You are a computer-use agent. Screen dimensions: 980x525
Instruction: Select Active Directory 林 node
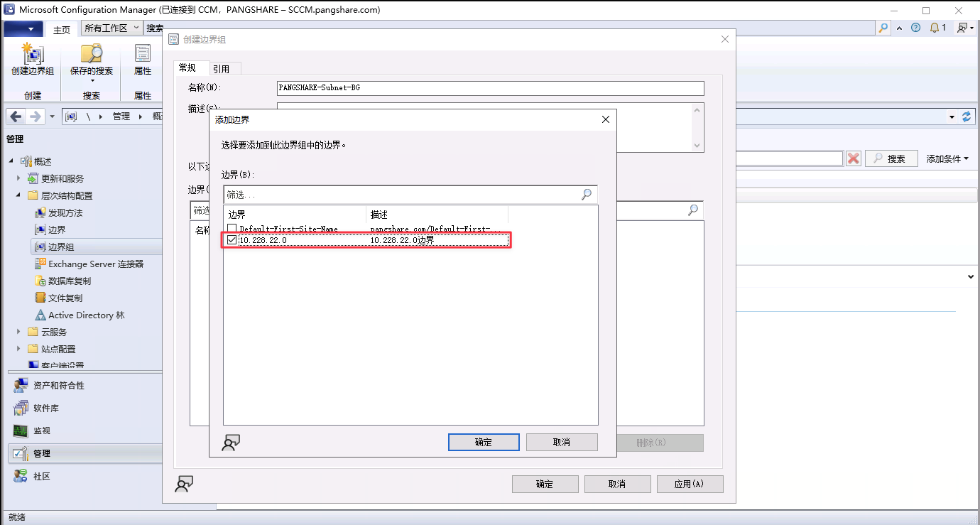click(87, 315)
